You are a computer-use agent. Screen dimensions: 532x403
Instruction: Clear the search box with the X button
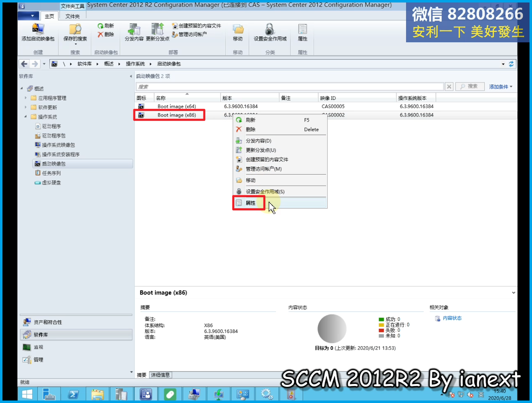[x=449, y=86]
